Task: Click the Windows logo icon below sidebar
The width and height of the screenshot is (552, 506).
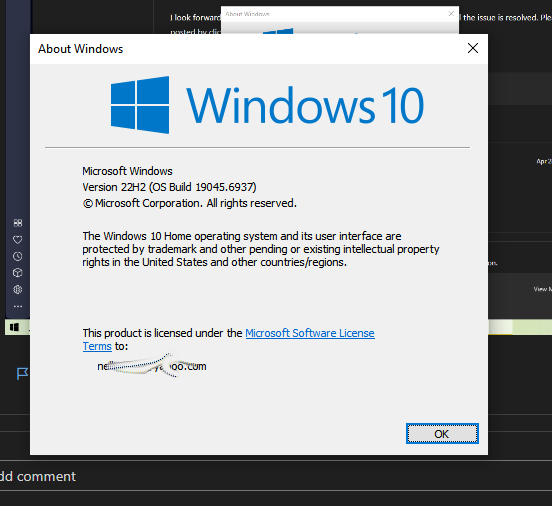Action: coord(14,327)
